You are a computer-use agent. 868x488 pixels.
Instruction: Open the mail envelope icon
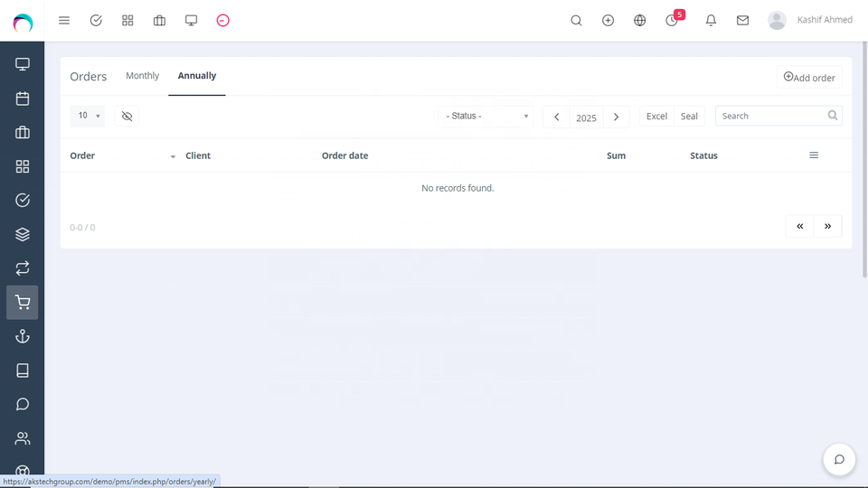(743, 21)
